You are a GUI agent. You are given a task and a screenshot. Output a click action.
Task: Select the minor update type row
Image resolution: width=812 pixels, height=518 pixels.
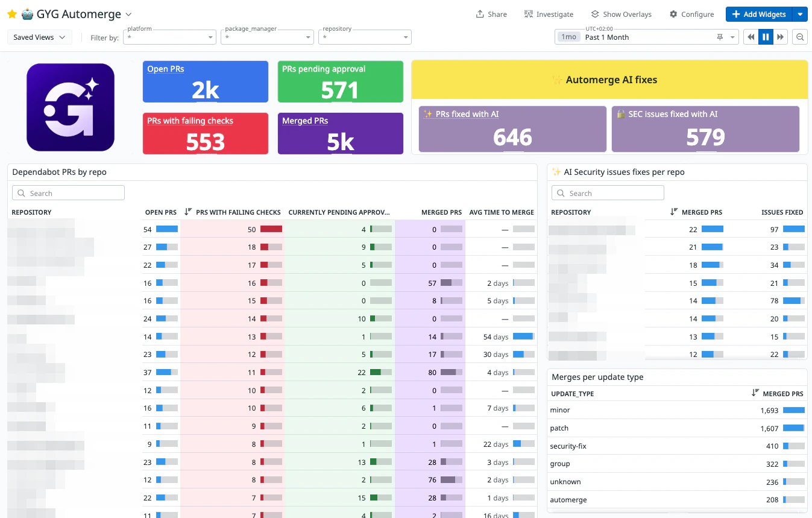click(x=677, y=410)
